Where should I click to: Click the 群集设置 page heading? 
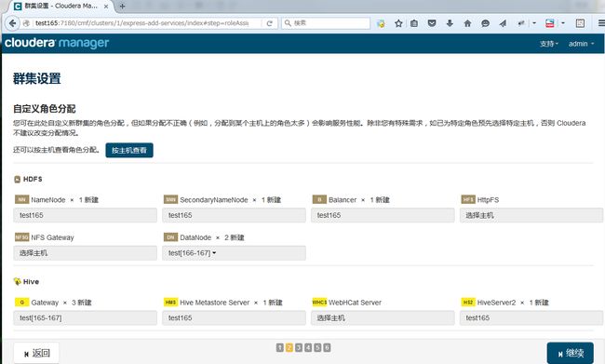click(37, 79)
